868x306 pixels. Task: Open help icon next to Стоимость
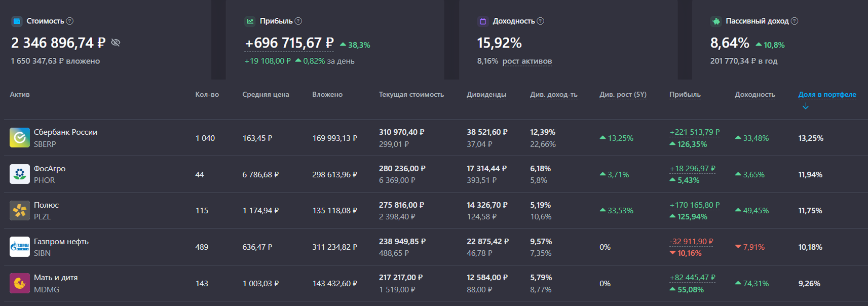point(70,21)
